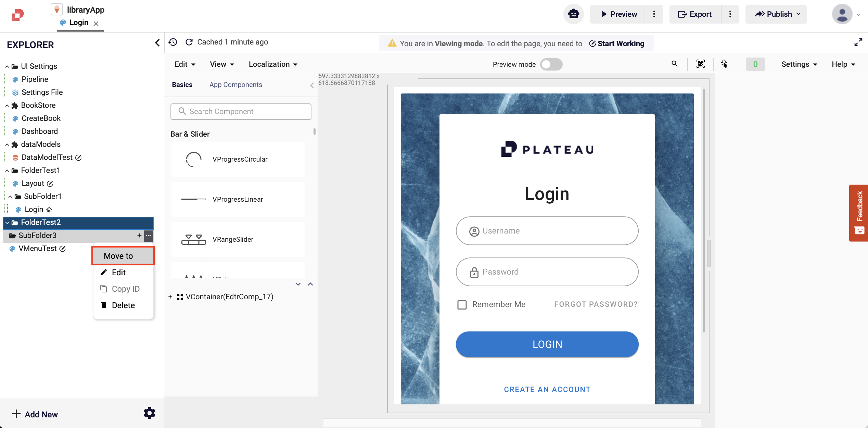This screenshot has height=428, width=868.
Task: Click the CREATE AN ACCOUNT link
Action: pos(547,389)
